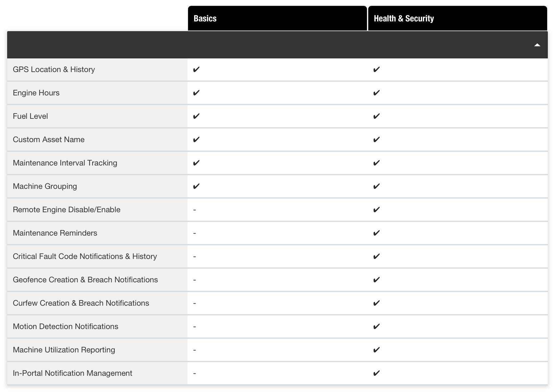Click the Remote Engine Disable/Enable row label
Image resolution: width=554 pixels, height=392 pixels.
point(67,210)
